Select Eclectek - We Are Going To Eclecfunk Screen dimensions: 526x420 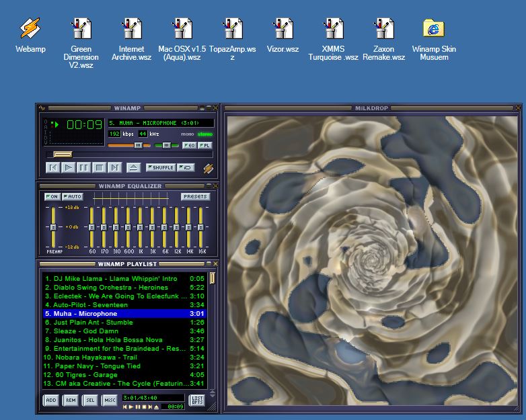[x=124, y=296]
